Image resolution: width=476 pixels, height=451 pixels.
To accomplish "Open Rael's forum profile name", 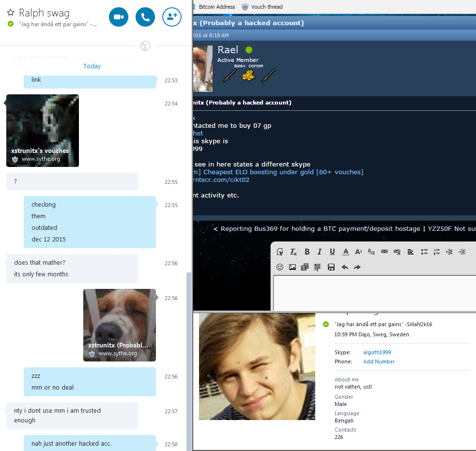I will pos(228,50).
